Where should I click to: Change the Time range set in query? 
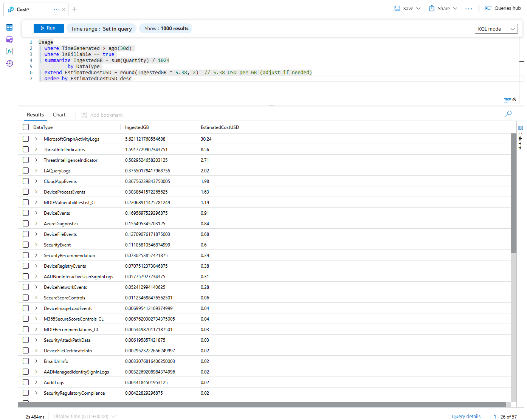click(x=101, y=28)
